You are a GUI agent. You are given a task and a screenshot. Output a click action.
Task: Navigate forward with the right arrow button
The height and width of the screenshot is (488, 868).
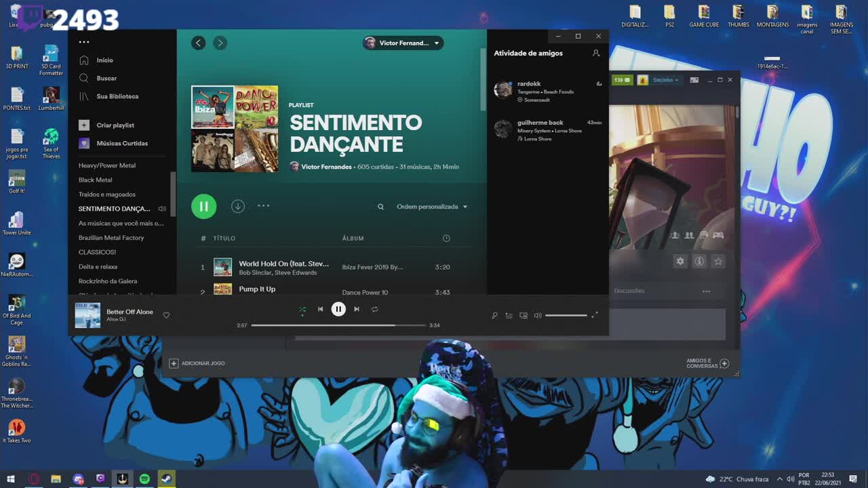[220, 43]
